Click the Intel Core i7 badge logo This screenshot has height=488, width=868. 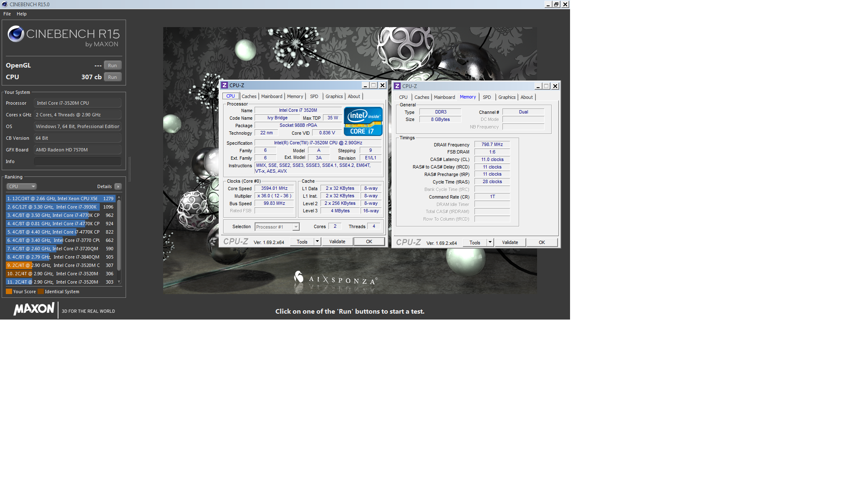click(x=363, y=121)
